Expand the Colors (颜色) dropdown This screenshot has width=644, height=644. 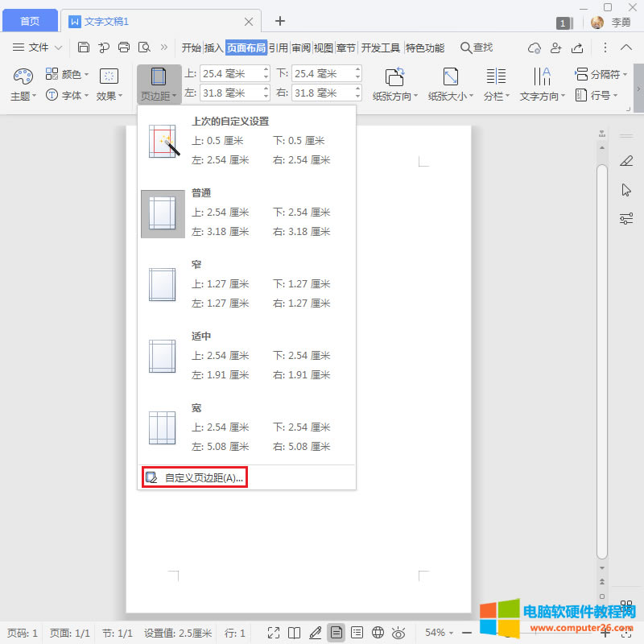click(x=68, y=74)
